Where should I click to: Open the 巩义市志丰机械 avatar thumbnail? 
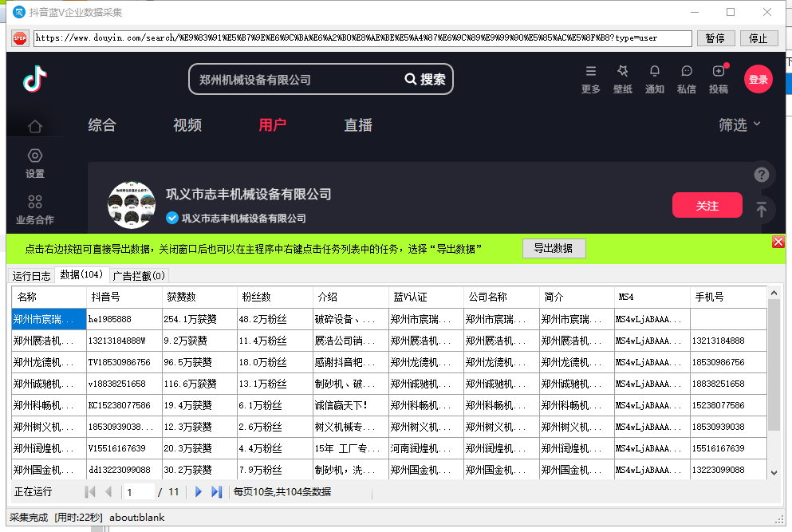click(x=132, y=205)
